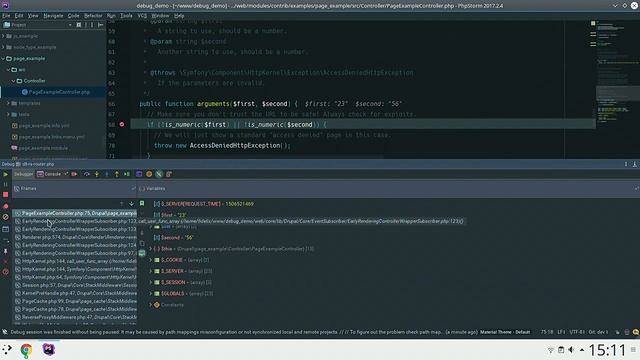Click Force Step Into icon
The height and width of the screenshot is (360, 640).
(x=107, y=174)
